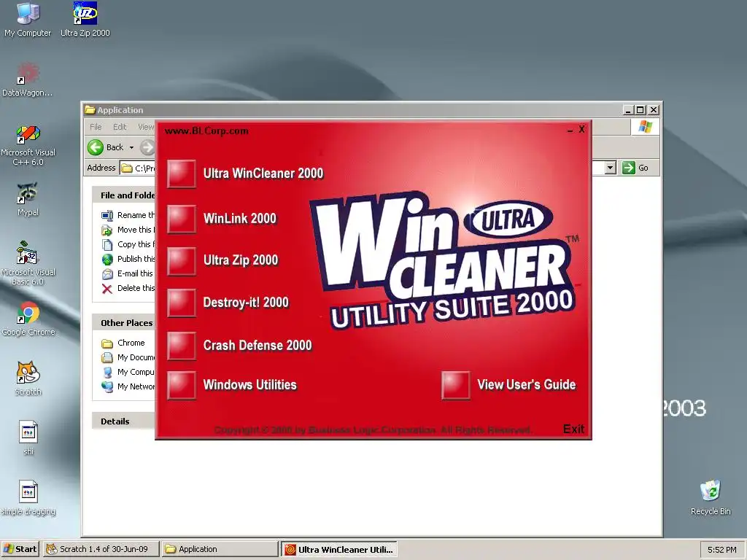Click Back button in Application window
Screen dimensions: 747x560
tap(107, 147)
